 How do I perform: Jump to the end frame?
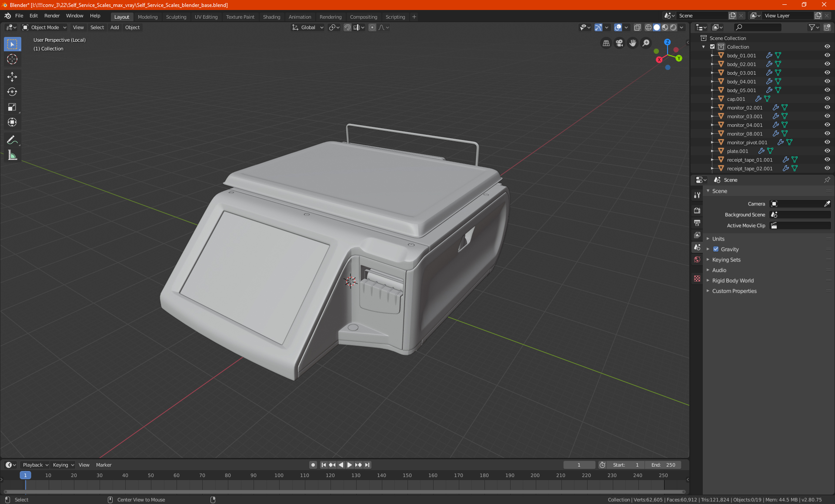click(367, 465)
